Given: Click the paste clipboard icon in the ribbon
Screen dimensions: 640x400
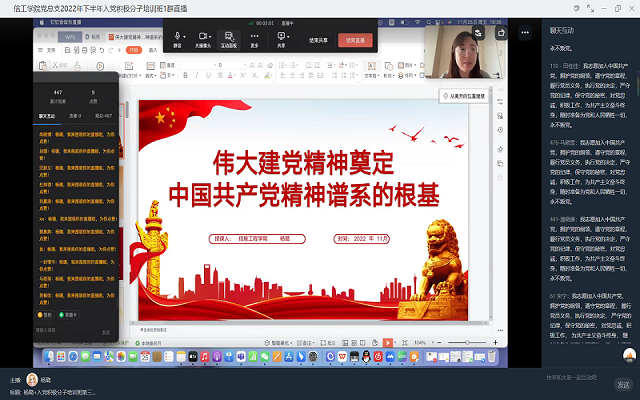Looking at the screenshot, I should [x=42, y=65].
